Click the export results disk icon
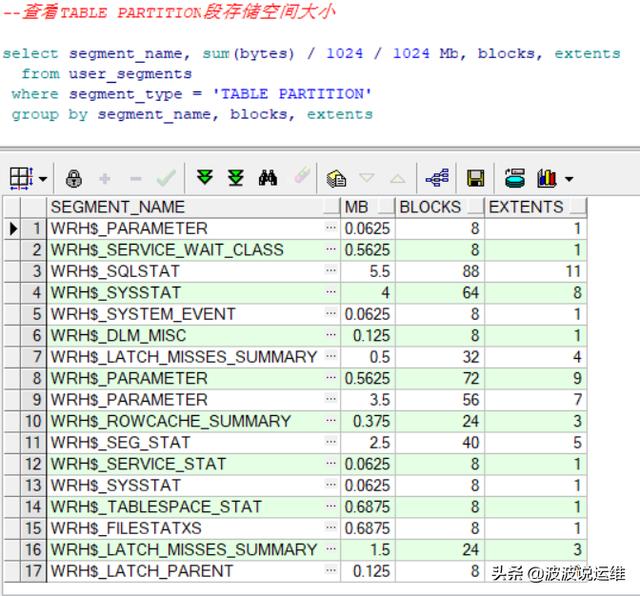Image resolution: width=640 pixels, height=596 pixels. tap(515, 178)
